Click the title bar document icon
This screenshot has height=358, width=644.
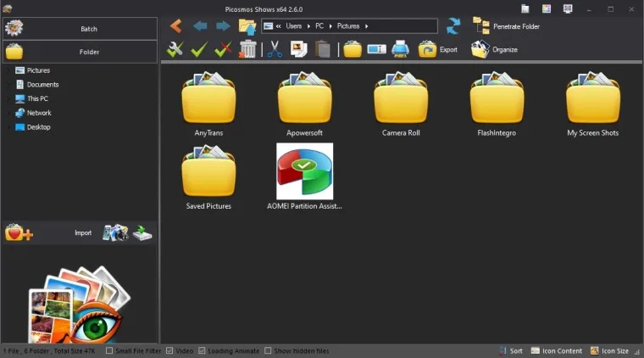[525, 9]
